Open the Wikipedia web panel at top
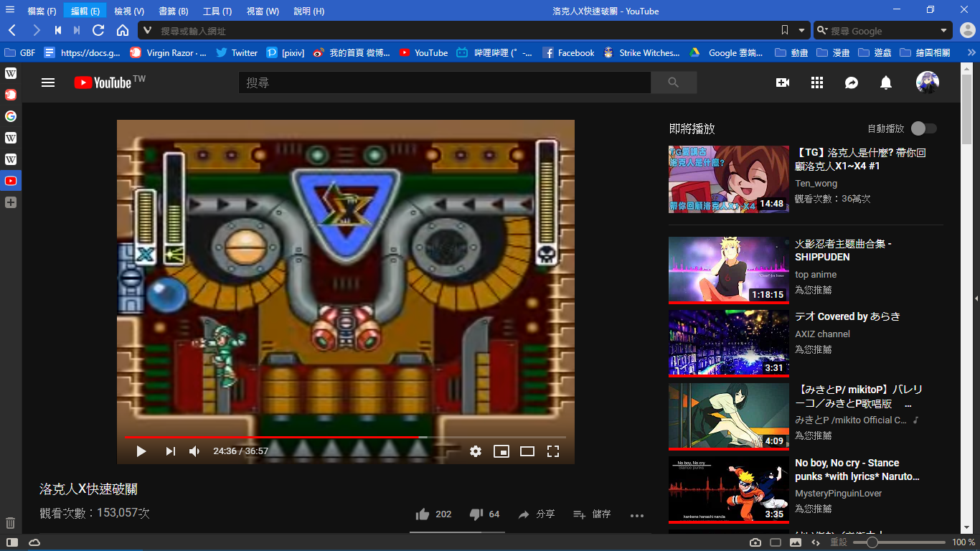Screen dimensions: 980x551 (11, 73)
